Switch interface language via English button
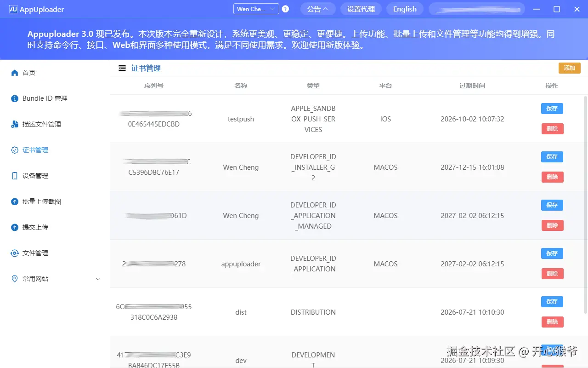Viewport: 588px width, 368px height. [x=404, y=8]
